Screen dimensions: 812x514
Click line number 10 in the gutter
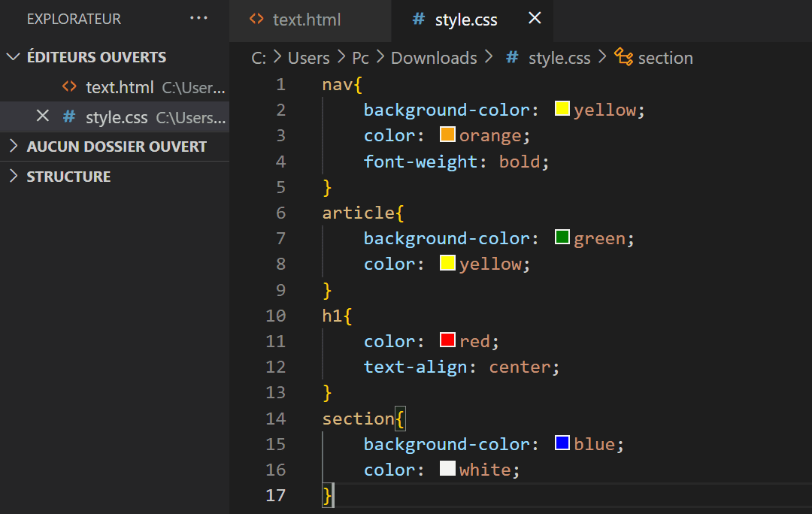(x=275, y=316)
